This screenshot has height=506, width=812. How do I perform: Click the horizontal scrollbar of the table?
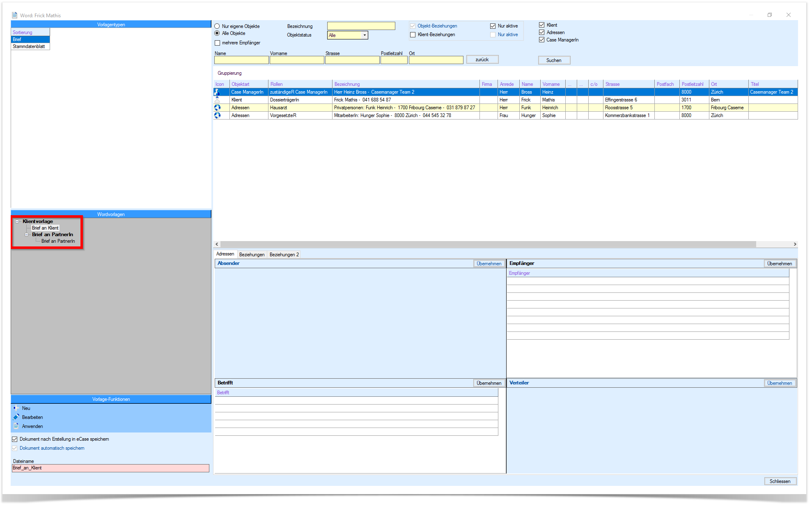[x=489, y=244]
